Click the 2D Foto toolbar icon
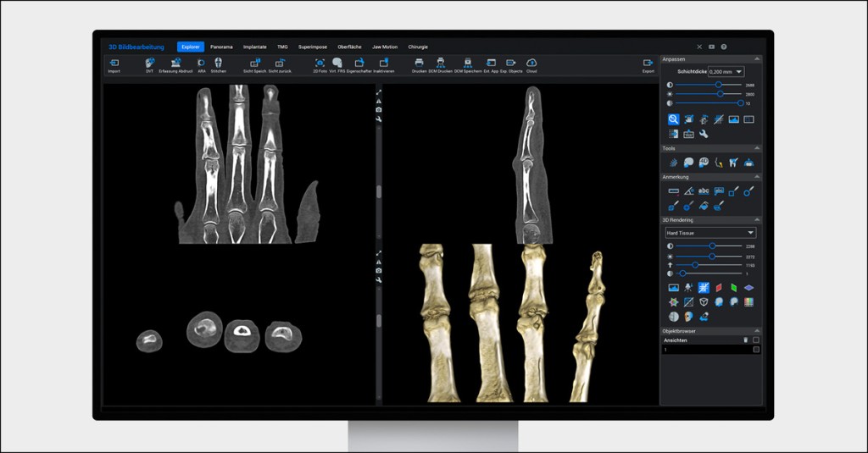Image resolution: width=868 pixels, height=453 pixels. [320, 64]
